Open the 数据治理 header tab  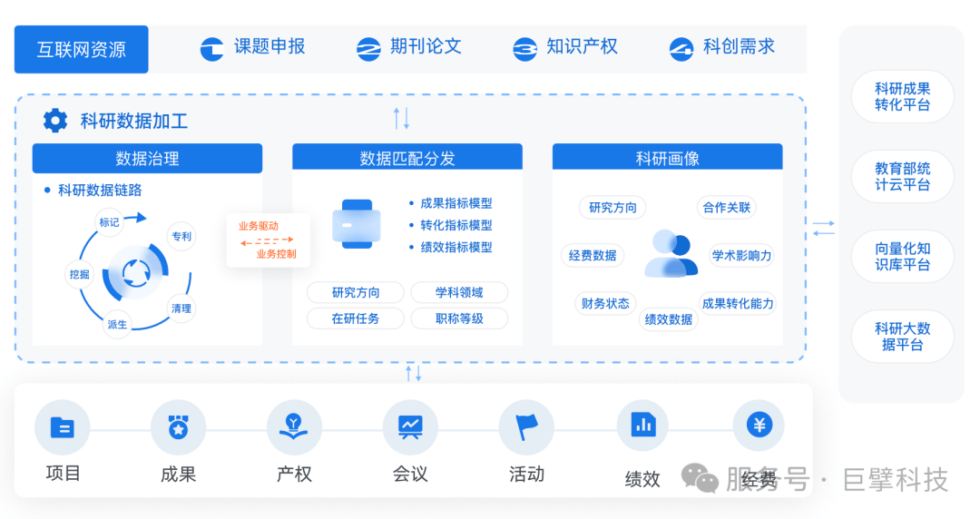point(148,158)
